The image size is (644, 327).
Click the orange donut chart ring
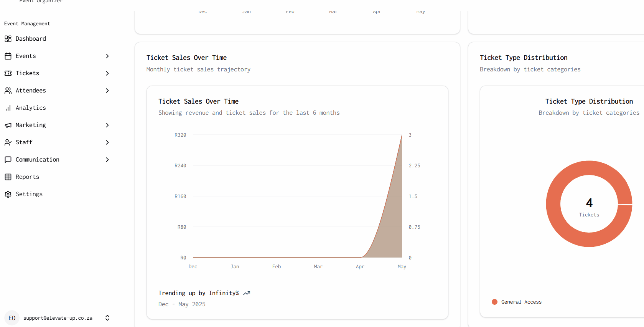[x=553, y=204]
